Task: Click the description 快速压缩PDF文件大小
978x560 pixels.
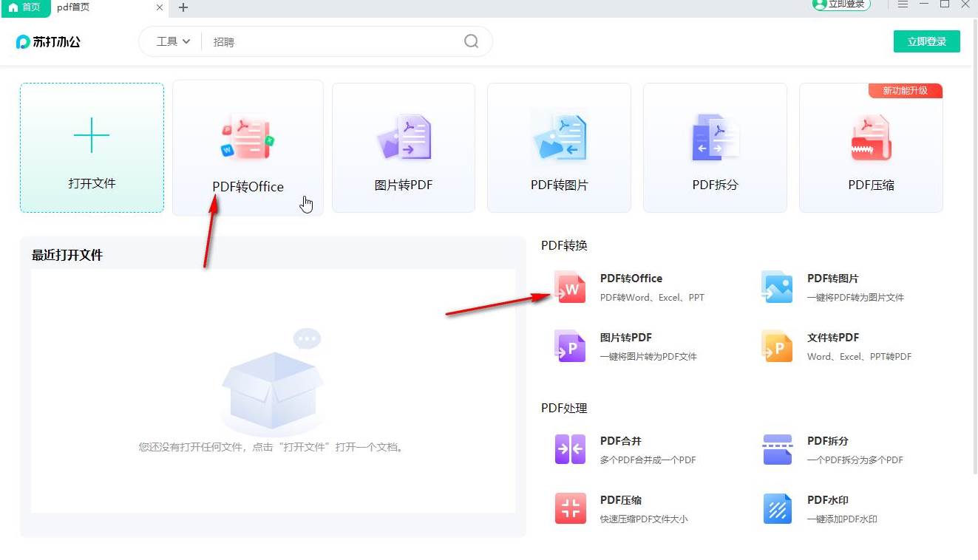Action: (x=644, y=519)
